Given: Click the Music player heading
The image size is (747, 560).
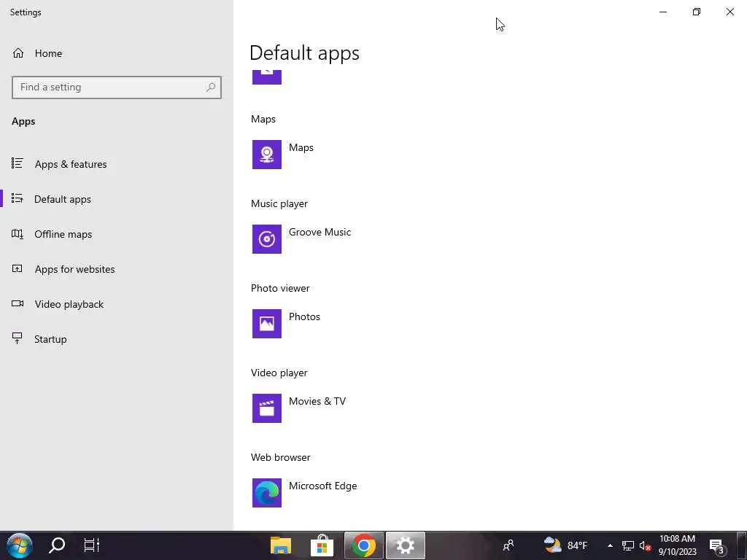Looking at the screenshot, I should coord(279,203).
